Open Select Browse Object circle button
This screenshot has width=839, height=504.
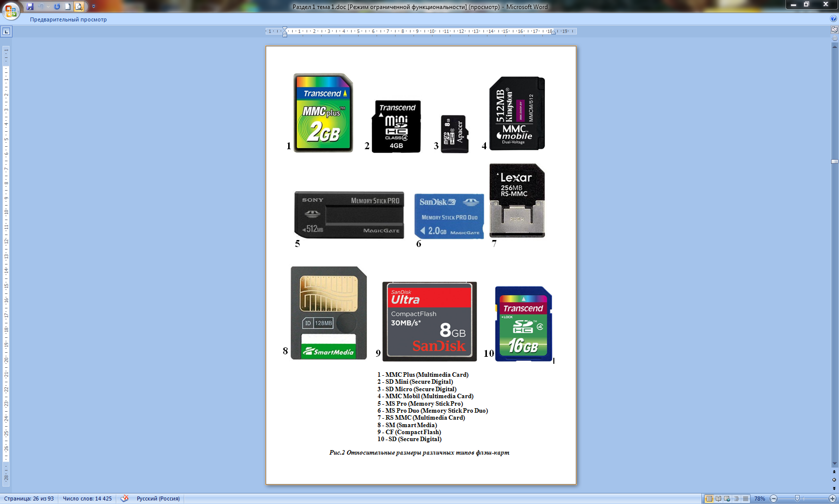click(x=834, y=480)
